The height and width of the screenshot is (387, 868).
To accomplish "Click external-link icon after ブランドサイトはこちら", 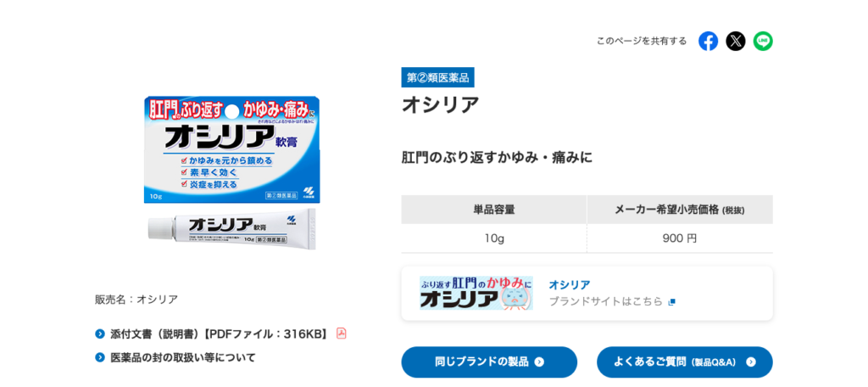I will 672,301.
